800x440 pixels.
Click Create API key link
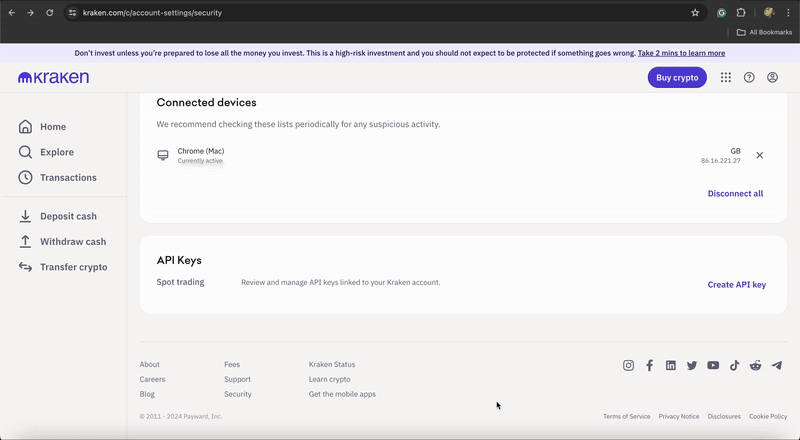click(736, 285)
